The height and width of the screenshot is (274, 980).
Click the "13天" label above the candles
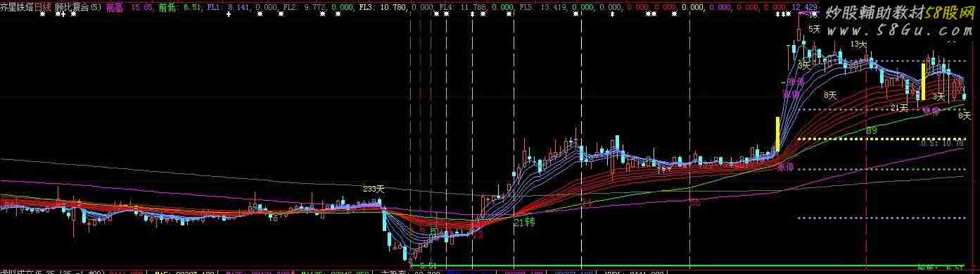[x=858, y=44]
